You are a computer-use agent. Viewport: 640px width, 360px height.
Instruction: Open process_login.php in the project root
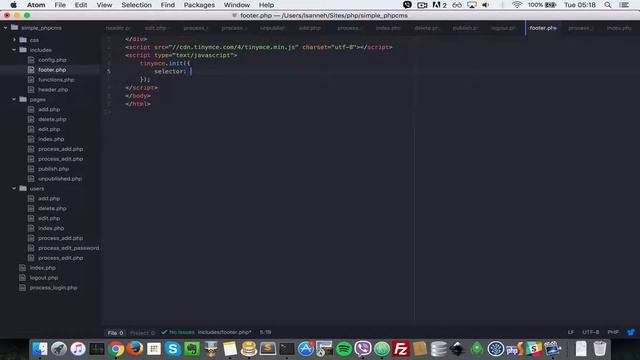click(x=53, y=288)
